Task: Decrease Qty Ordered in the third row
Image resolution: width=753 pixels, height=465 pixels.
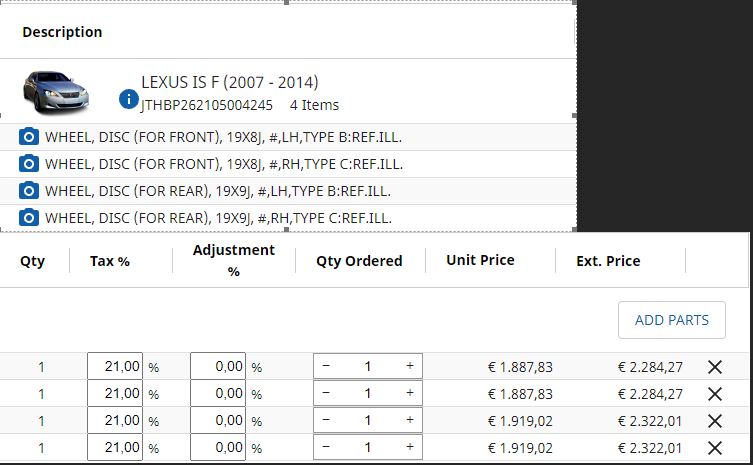Action: point(326,421)
